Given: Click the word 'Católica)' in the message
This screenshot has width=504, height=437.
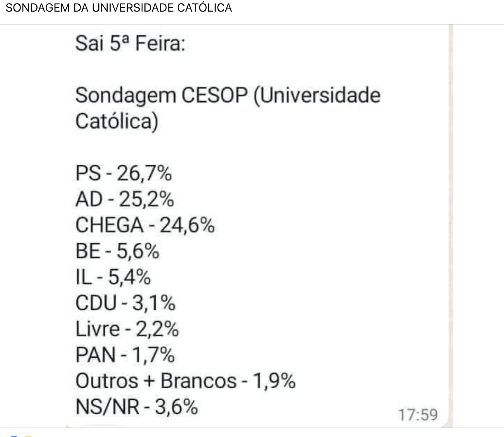Looking at the screenshot, I should pos(117,121).
